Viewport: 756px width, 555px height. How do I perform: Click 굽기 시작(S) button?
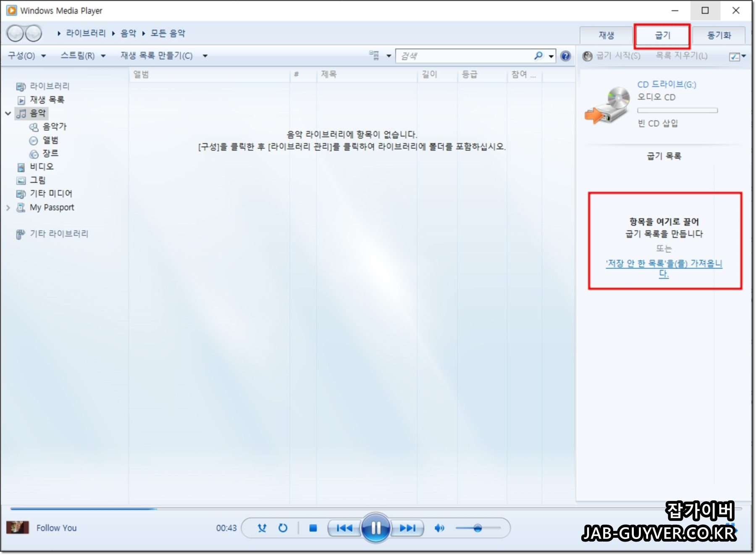click(x=612, y=56)
